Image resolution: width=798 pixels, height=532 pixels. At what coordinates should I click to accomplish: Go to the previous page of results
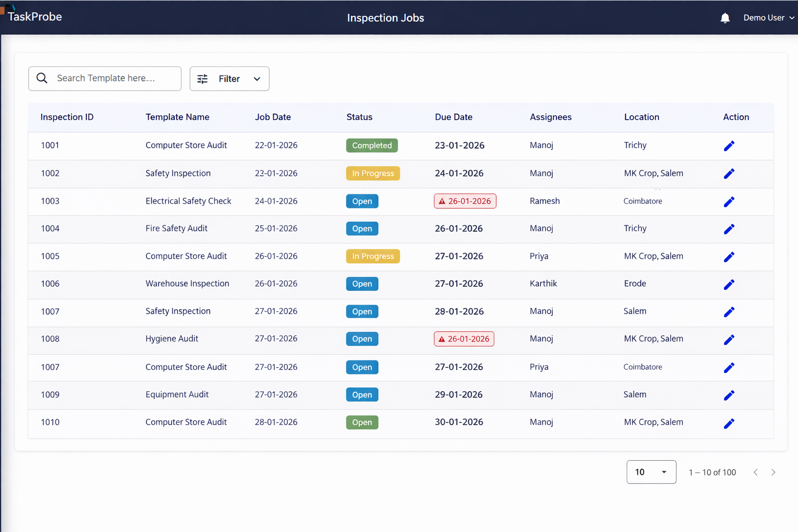pyautogui.click(x=755, y=472)
